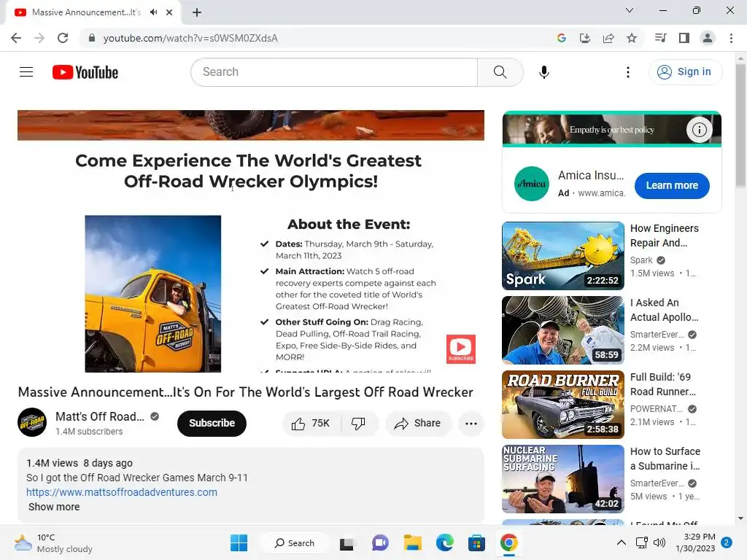The image size is (747, 560).
Task: Open the Google icon in address bar
Action: (x=562, y=38)
